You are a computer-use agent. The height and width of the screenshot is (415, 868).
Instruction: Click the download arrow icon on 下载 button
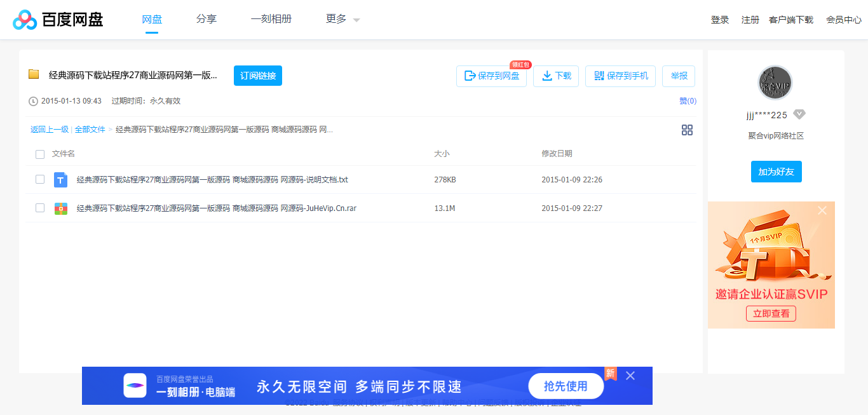point(546,76)
